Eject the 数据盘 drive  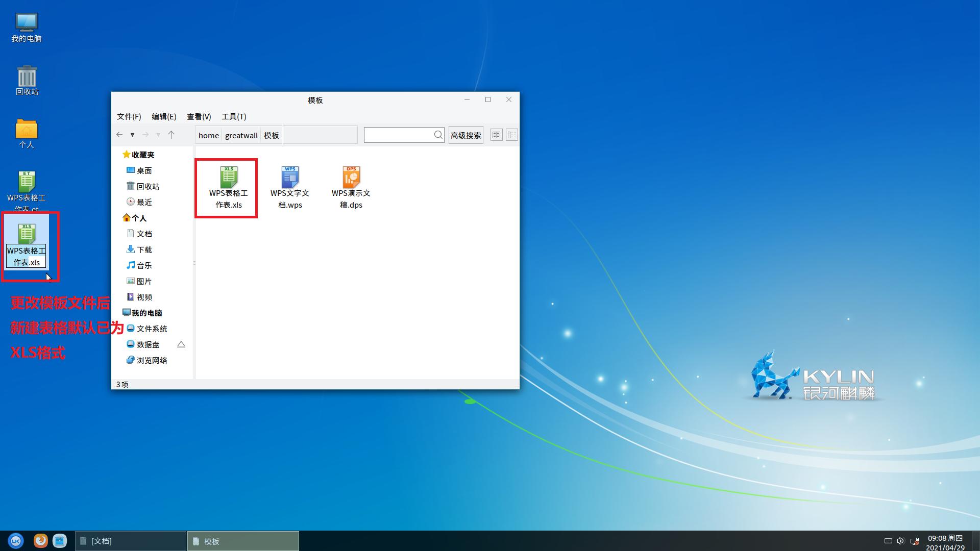[181, 344]
